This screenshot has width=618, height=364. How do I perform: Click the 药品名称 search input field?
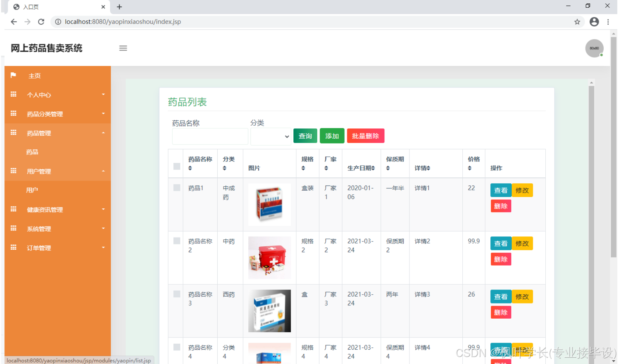(210, 136)
